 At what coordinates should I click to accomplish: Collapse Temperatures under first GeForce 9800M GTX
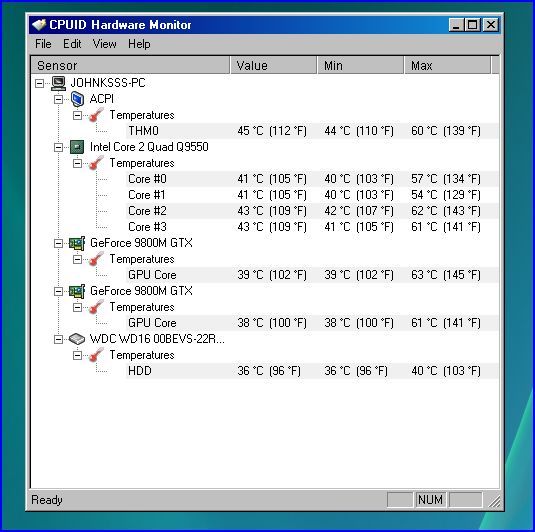point(78,259)
